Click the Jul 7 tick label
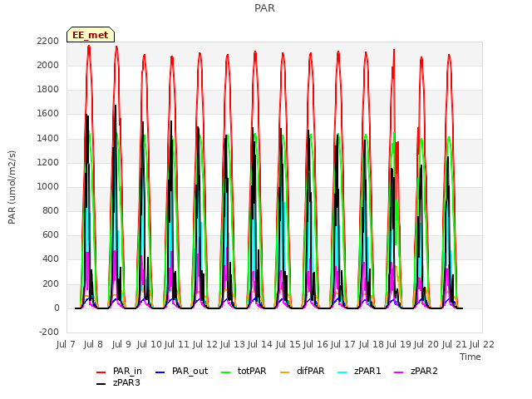 tap(66, 345)
